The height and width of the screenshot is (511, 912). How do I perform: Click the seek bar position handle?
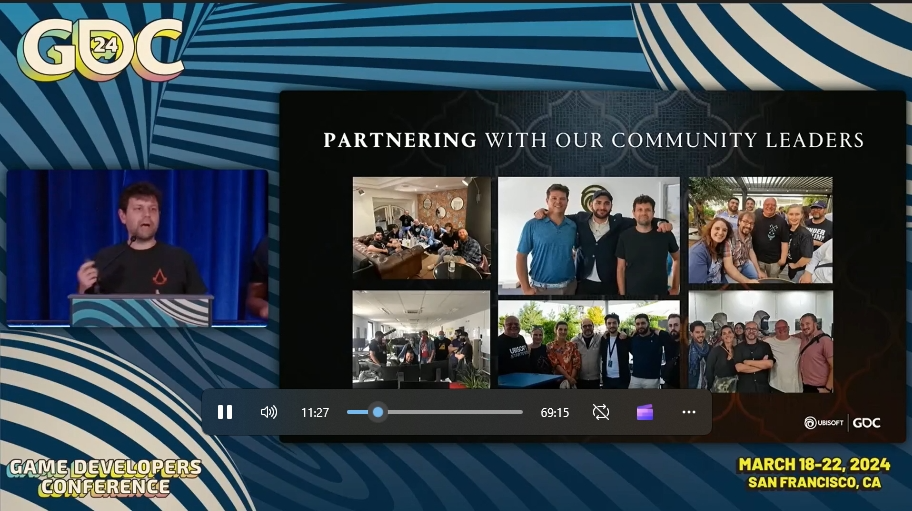378,412
